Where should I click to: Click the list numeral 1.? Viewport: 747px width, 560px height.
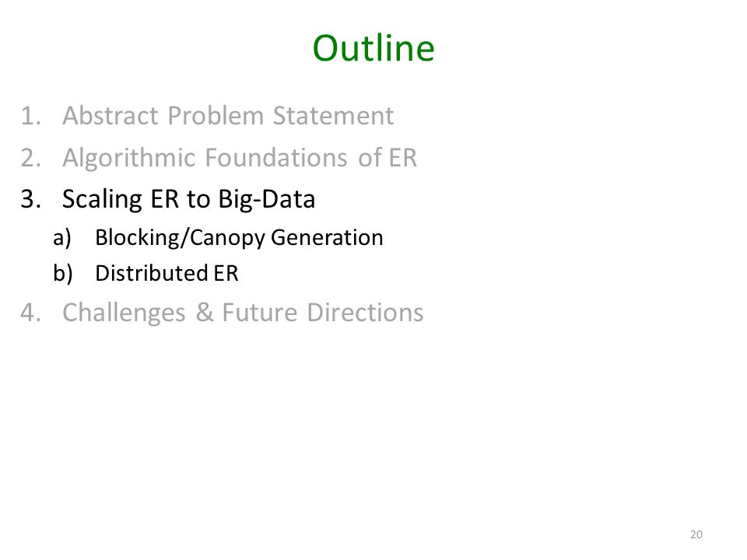point(30,116)
